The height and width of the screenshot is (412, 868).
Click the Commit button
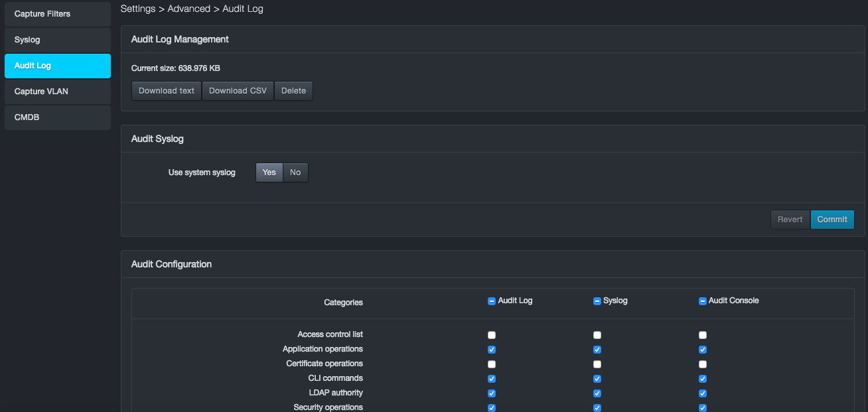click(x=832, y=220)
